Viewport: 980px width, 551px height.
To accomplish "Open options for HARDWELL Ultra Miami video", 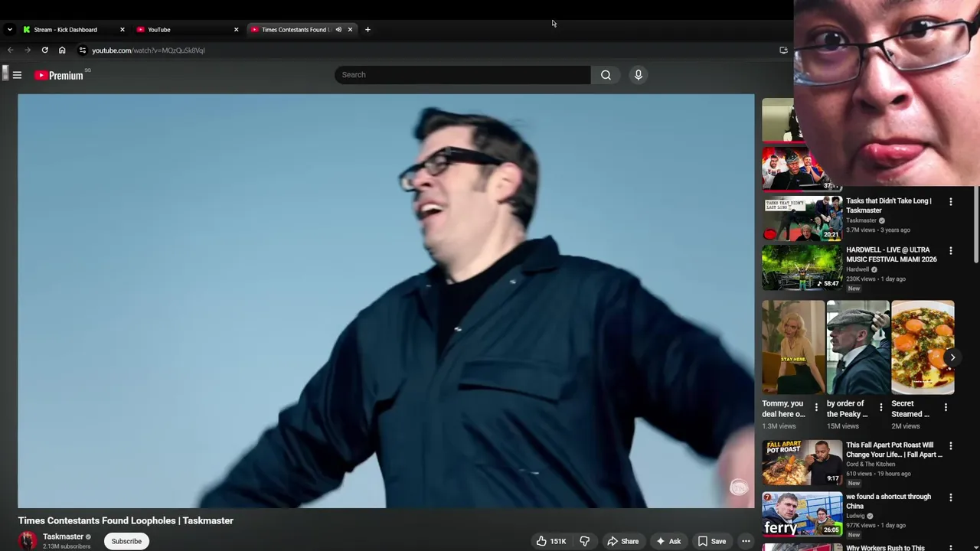I will pyautogui.click(x=951, y=251).
